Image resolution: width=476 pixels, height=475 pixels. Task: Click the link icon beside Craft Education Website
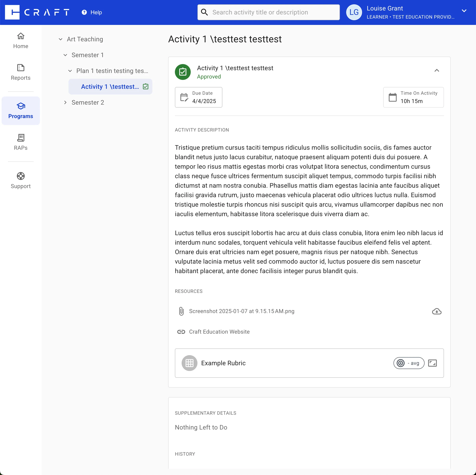(x=181, y=332)
